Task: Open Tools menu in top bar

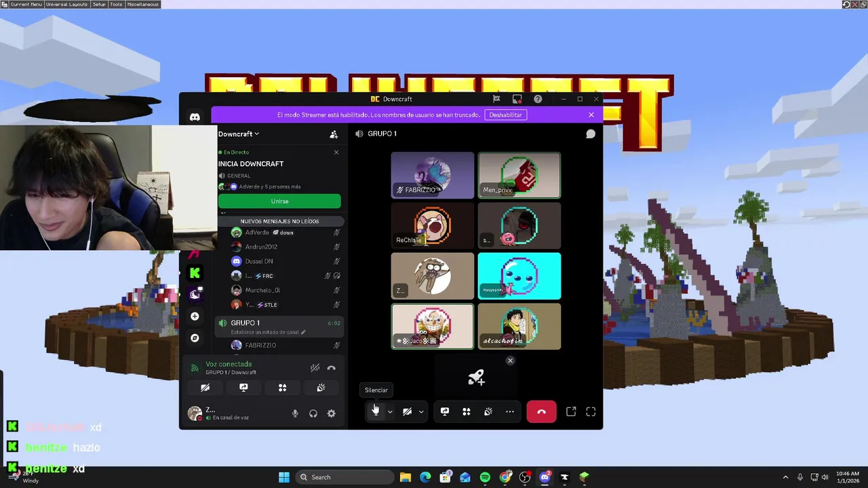Action: point(117,4)
